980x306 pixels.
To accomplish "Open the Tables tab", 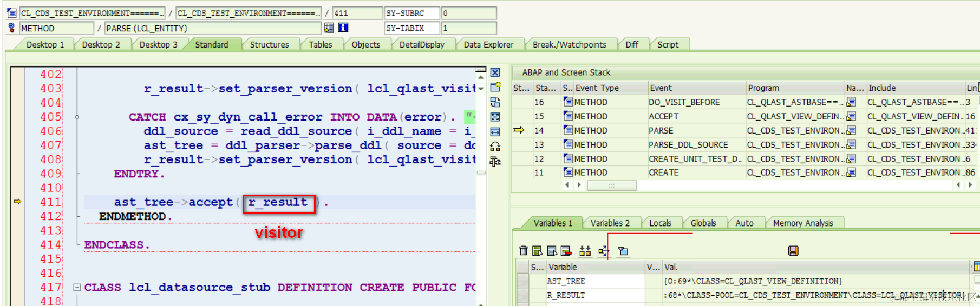I will (321, 45).
